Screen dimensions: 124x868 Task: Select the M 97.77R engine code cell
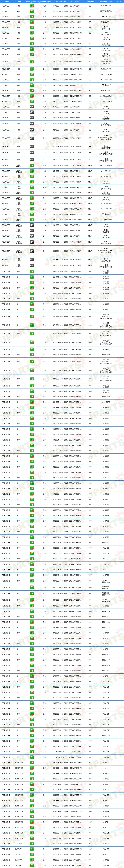coord(106,736)
